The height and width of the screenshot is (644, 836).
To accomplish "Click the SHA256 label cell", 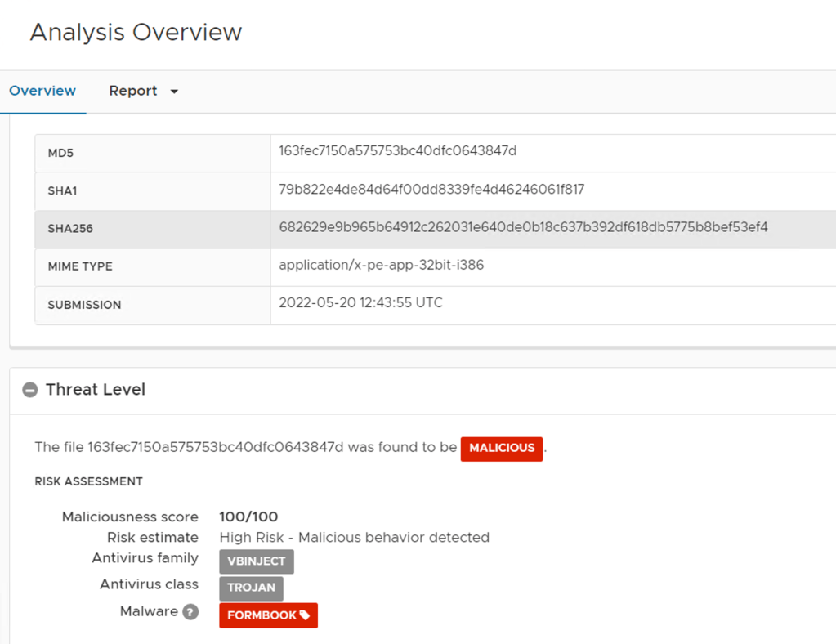I will point(70,229).
